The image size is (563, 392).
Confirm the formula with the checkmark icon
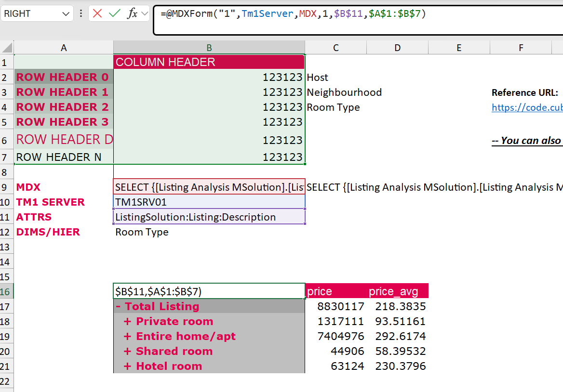[115, 13]
